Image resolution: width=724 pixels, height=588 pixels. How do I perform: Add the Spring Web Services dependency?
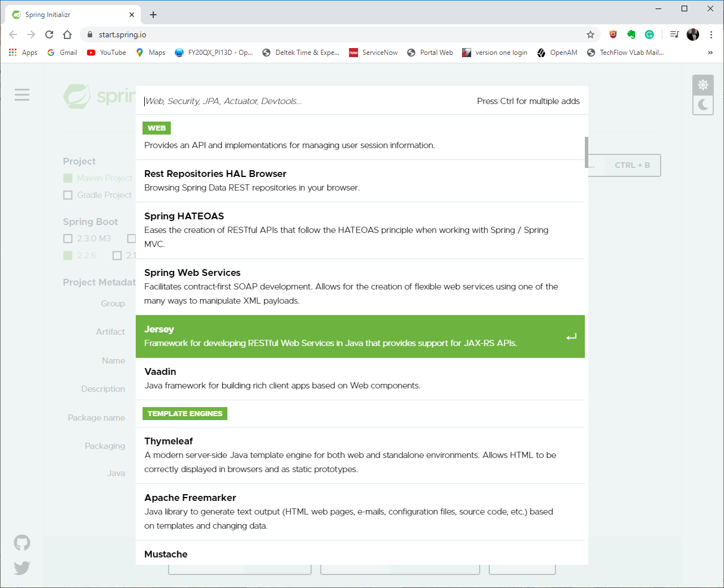coord(360,287)
